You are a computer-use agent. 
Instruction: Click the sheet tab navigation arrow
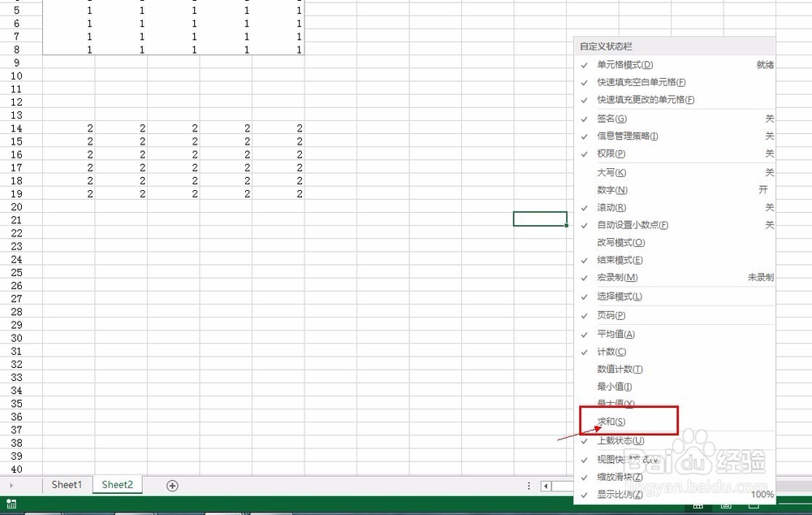11,484
